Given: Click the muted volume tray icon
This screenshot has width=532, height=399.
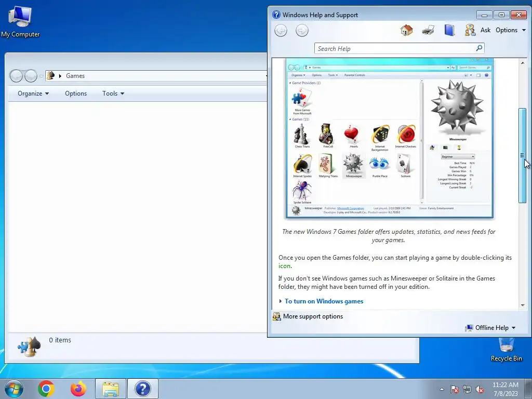Looking at the screenshot, I should click(480, 389).
